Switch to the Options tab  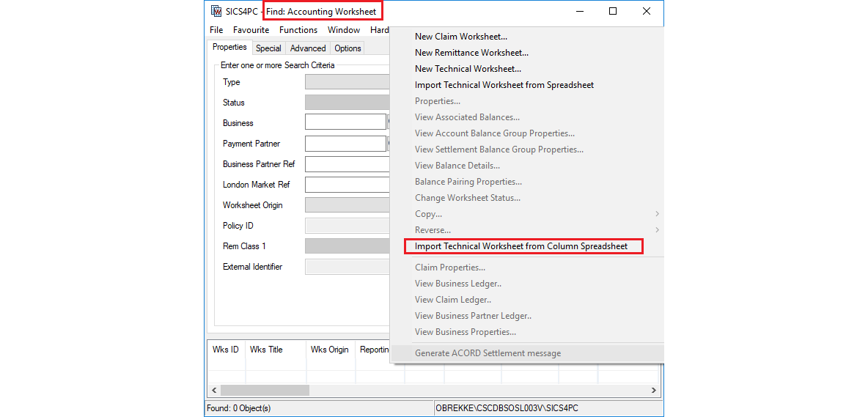347,48
